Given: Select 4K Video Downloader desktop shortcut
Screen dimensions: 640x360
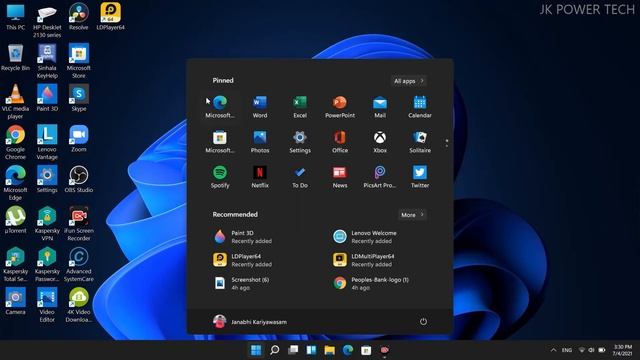Looking at the screenshot, I should [x=78, y=304].
